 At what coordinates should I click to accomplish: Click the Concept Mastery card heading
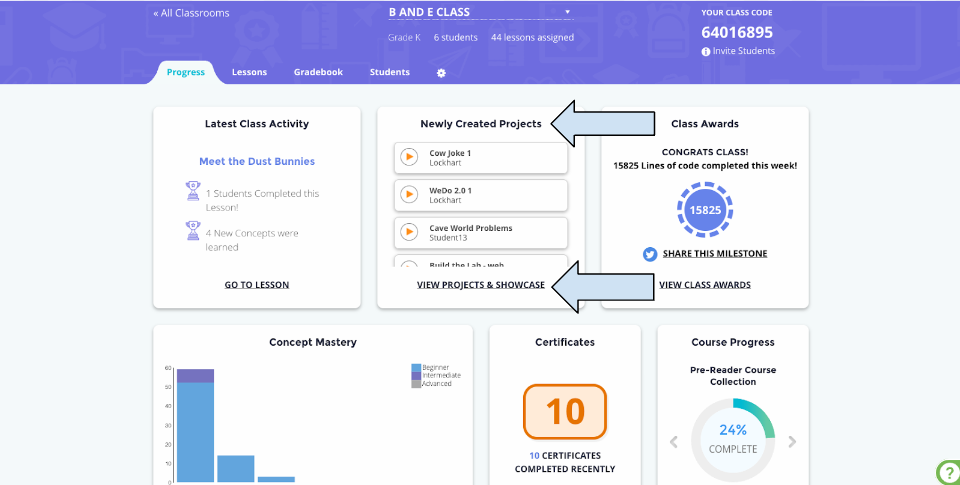tap(313, 342)
